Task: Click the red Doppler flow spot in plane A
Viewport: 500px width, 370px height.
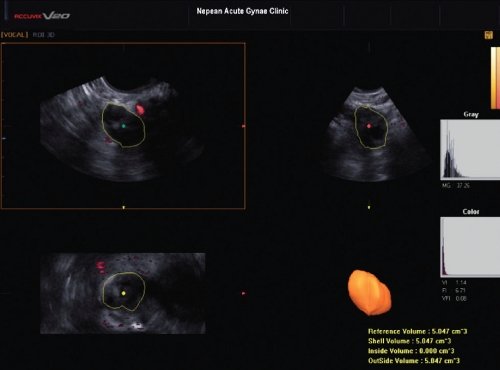Action: 140,109
